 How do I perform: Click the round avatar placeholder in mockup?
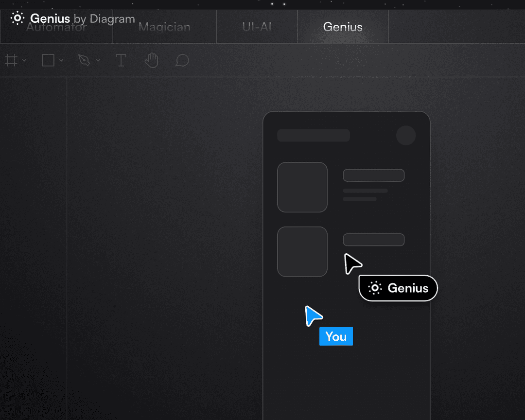pos(406,135)
